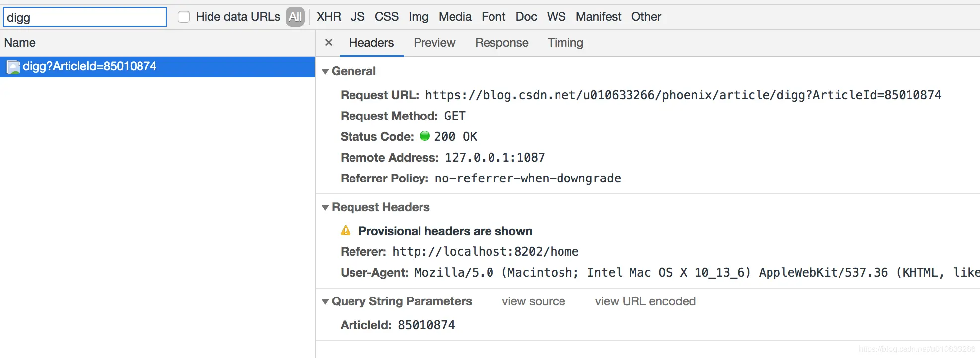The height and width of the screenshot is (358, 980).
Task: Filter requests by XHR type
Action: [x=329, y=17]
